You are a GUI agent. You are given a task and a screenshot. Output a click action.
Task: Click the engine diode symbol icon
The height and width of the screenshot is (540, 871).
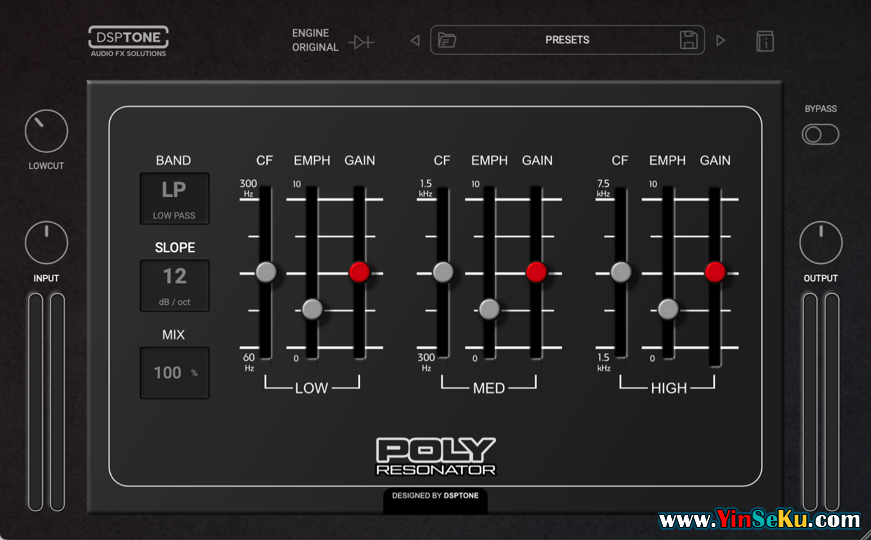pos(361,42)
